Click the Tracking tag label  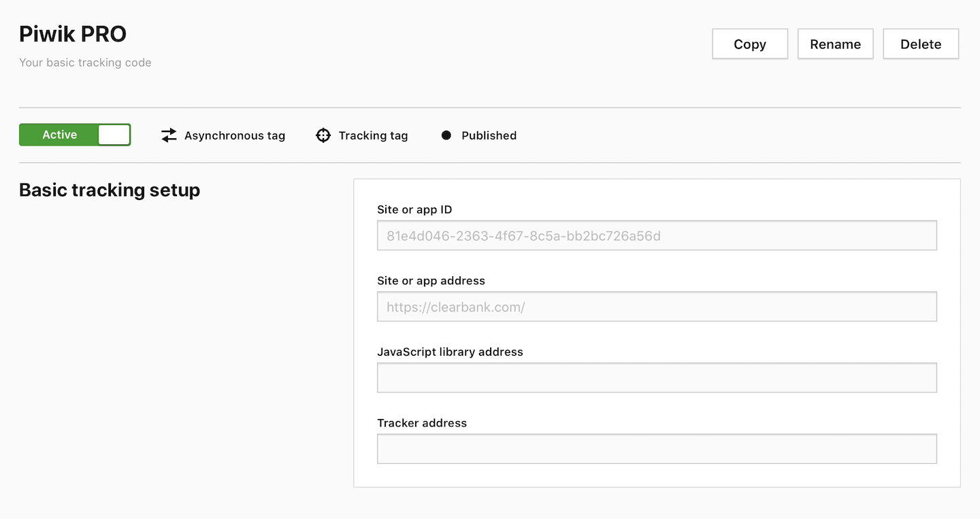pyautogui.click(x=374, y=135)
